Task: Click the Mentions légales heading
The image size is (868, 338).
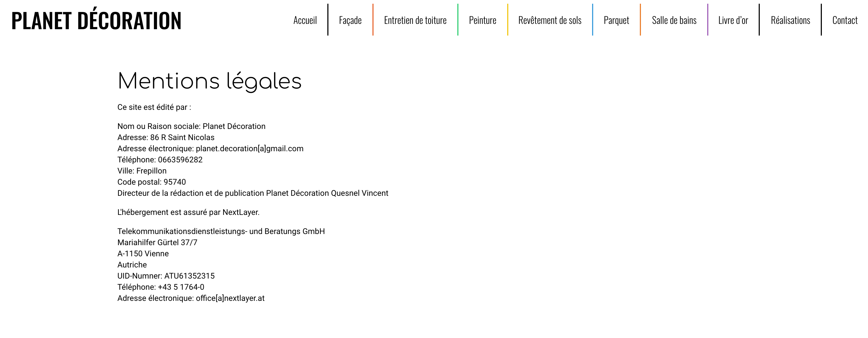Action: (x=209, y=81)
